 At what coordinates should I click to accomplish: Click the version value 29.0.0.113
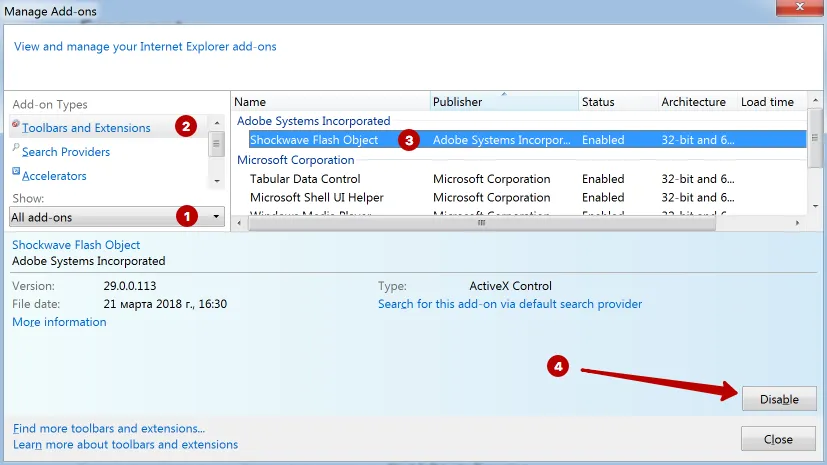click(130, 286)
